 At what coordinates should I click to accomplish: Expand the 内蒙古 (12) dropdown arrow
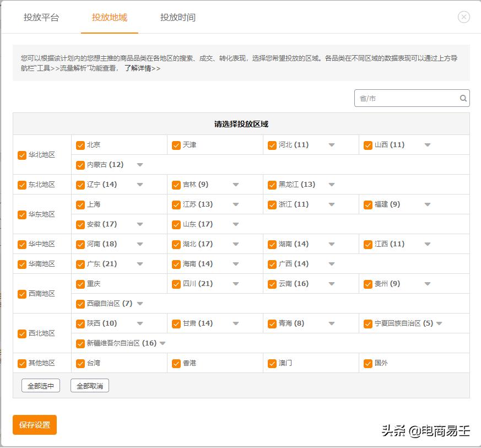(140, 165)
